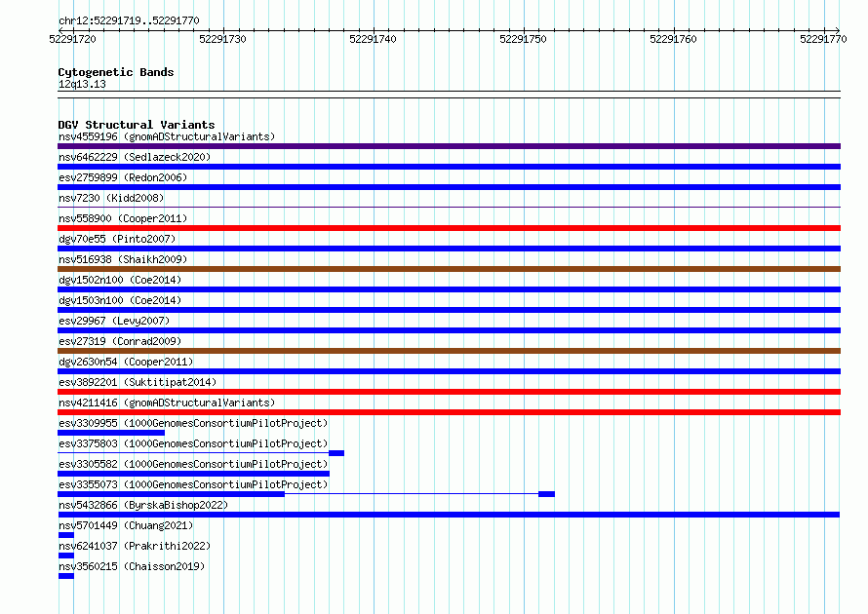The width and height of the screenshot is (868, 614).
Task: Open the esv3892201 (Suktitipat2014) label
Action: [x=138, y=382]
